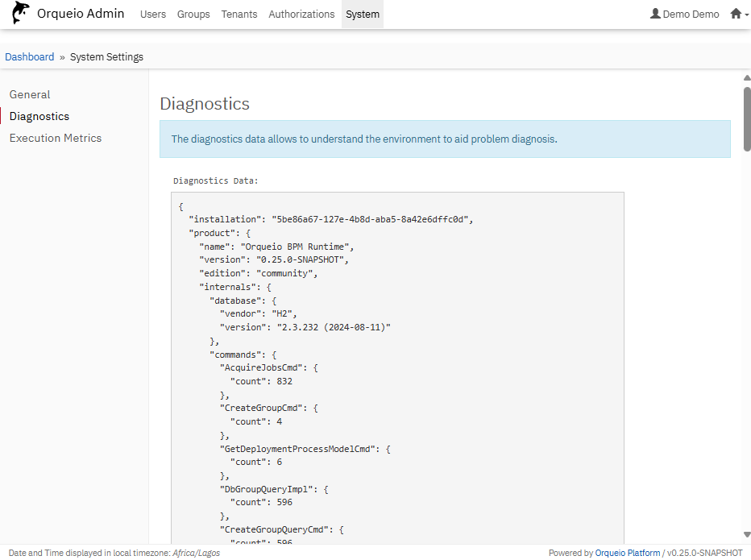Expand the home dropdown caret
The height and width of the screenshot is (560, 751).
point(746,15)
